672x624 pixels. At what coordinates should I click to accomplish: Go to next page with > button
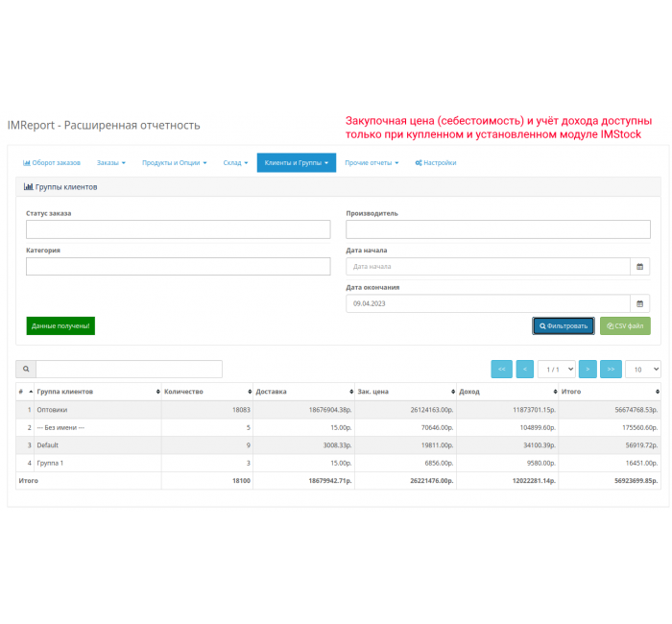point(588,369)
